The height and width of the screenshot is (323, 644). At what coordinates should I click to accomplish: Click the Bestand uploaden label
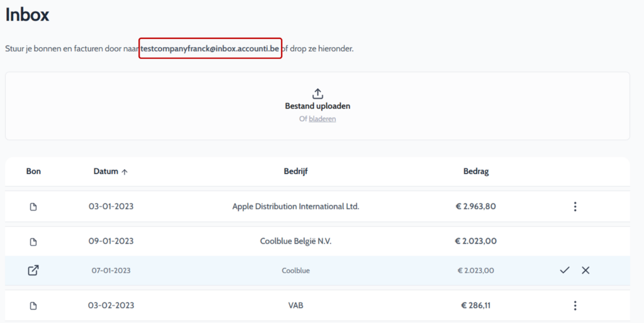(318, 106)
